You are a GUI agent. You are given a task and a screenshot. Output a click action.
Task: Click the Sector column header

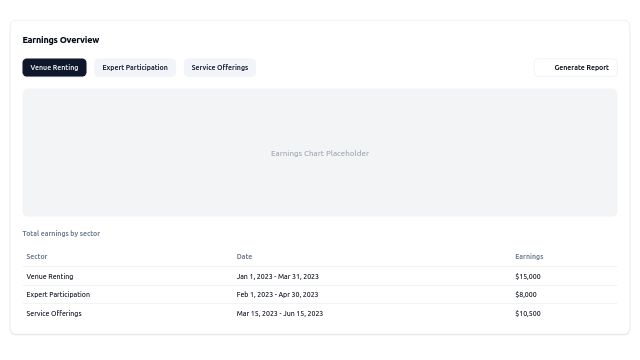point(37,256)
